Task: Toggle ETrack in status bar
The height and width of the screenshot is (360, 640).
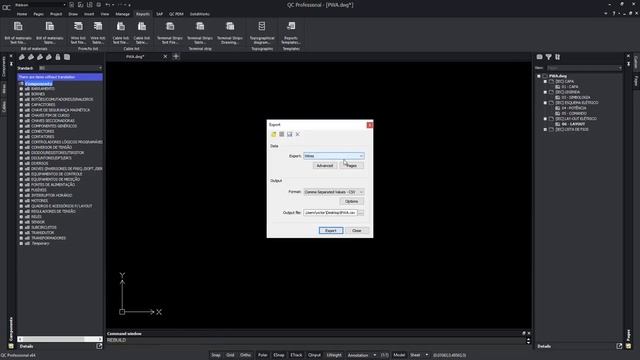Action: click(x=296, y=355)
